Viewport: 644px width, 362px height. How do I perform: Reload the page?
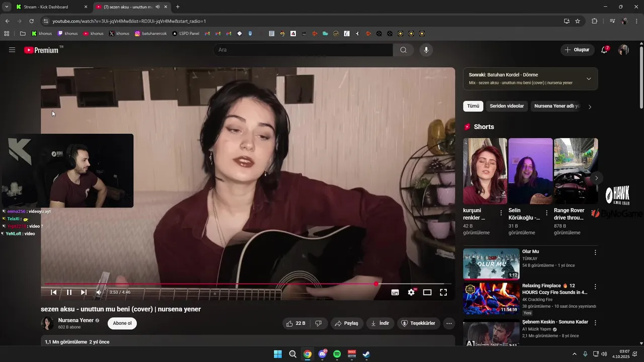click(x=31, y=21)
